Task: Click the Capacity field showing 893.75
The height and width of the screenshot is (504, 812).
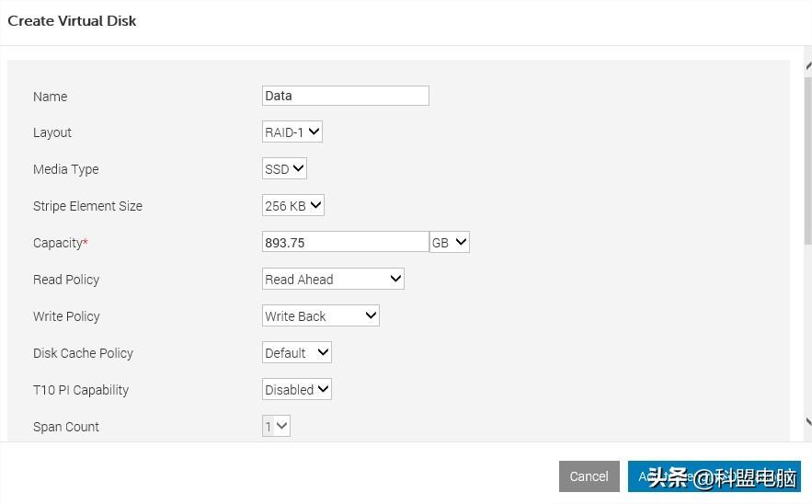Action: [x=346, y=243]
